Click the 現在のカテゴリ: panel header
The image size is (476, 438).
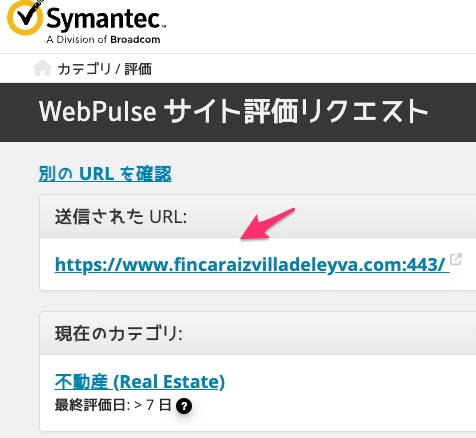click(258, 333)
